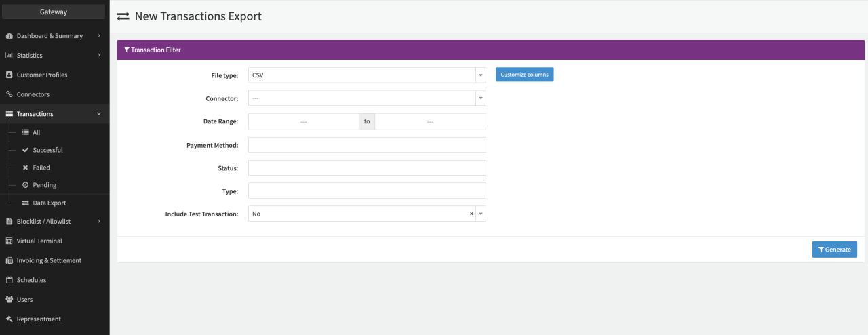Open Successful transactions list

click(x=47, y=150)
